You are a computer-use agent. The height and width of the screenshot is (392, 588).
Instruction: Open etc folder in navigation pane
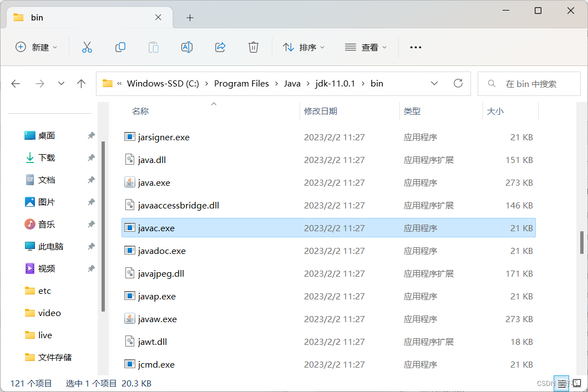(44, 291)
